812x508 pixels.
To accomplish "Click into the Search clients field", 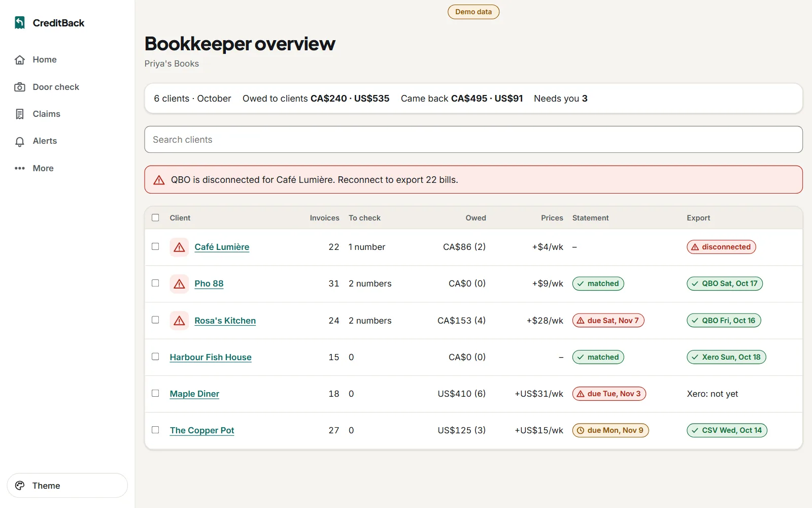I will click(473, 140).
